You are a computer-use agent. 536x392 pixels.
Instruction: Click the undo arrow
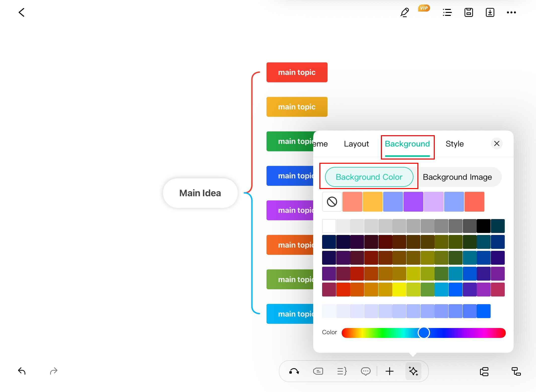22,371
